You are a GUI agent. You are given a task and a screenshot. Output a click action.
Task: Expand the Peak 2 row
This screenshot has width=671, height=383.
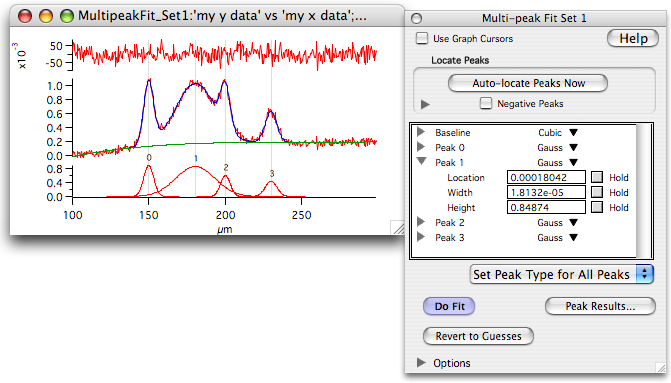421,222
